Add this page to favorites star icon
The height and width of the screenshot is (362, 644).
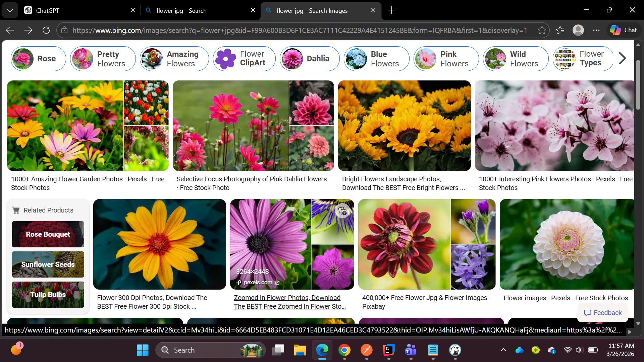point(542,31)
